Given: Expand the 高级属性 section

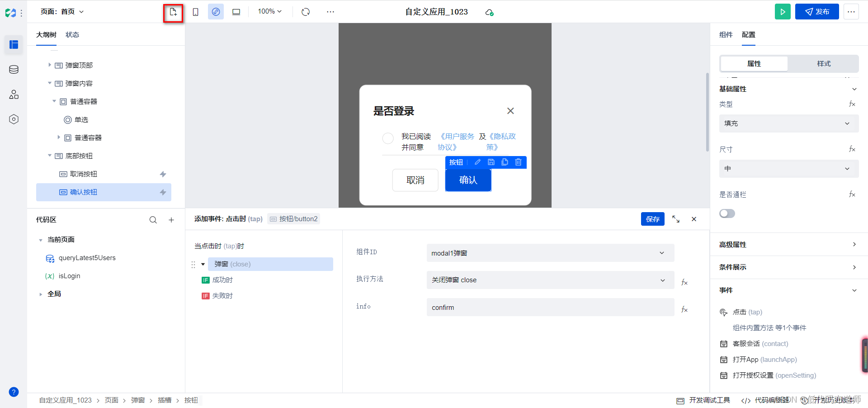Looking at the screenshot, I should (x=788, y=245).
